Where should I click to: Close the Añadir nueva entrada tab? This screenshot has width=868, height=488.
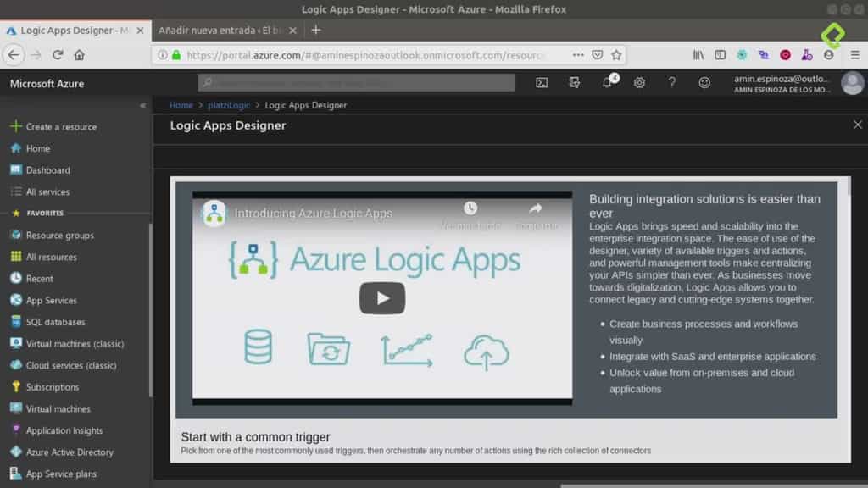click(292, 30)
